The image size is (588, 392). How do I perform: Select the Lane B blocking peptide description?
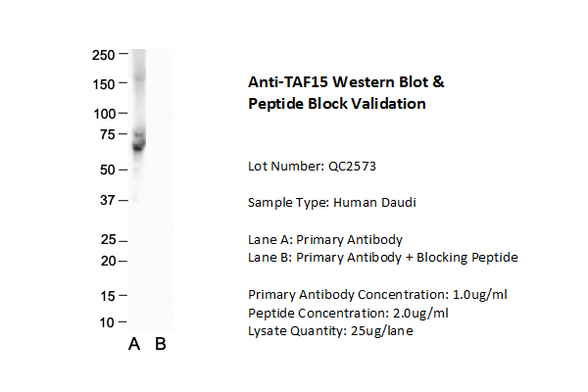tap(382, 258)
